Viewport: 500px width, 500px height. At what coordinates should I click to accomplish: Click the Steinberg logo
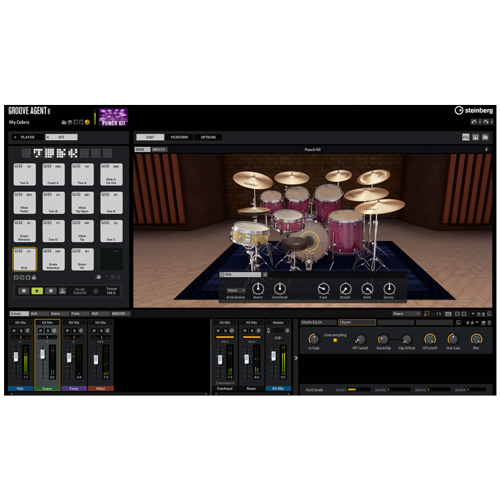tap(474, 110)
